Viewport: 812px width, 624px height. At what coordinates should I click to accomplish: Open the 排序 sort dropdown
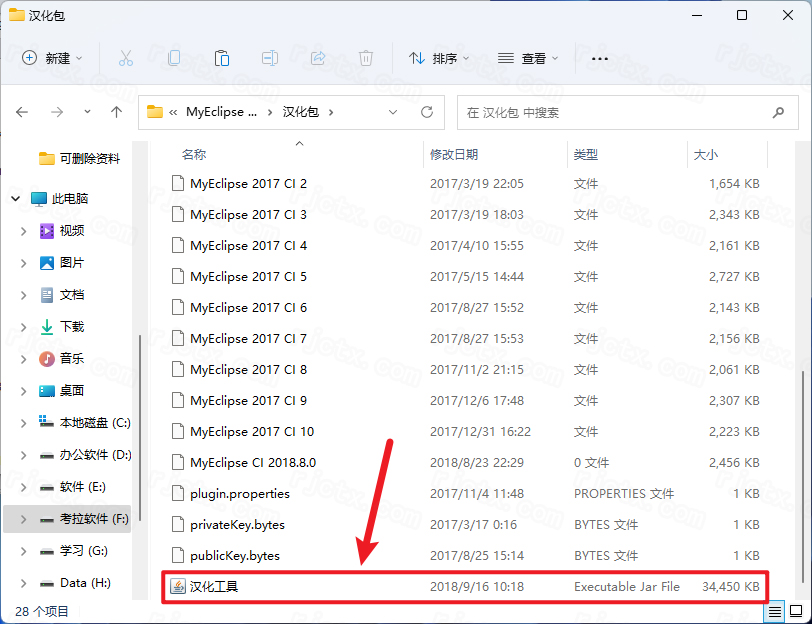439,58
